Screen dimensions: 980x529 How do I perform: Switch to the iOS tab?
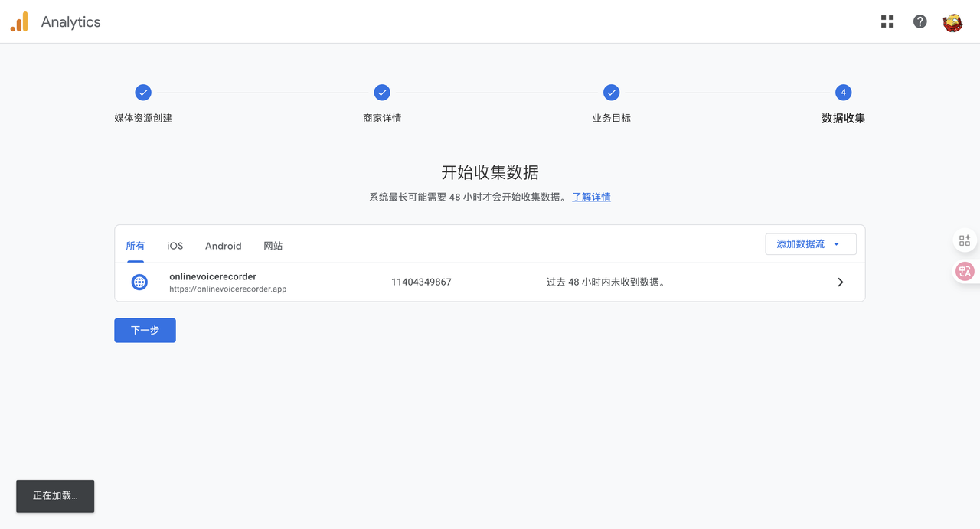[x=175, y=246]
